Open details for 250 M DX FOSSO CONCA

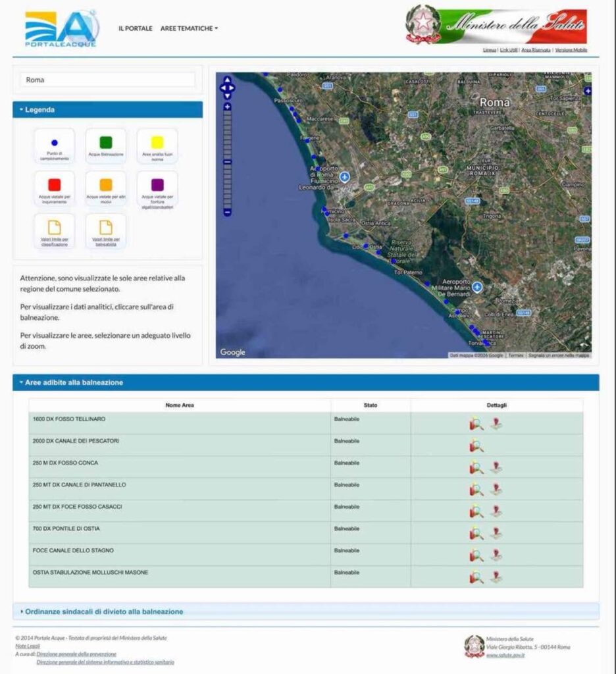click(x=476, y=468)
